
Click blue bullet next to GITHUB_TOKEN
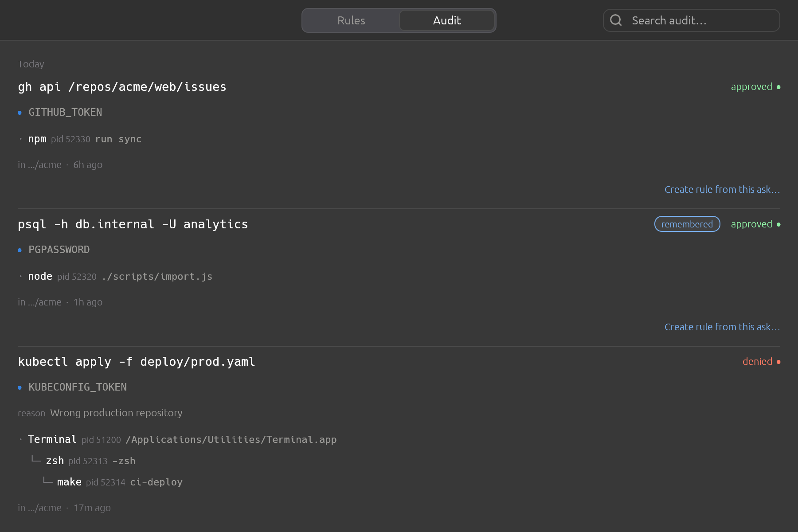(x=20, y=113)
